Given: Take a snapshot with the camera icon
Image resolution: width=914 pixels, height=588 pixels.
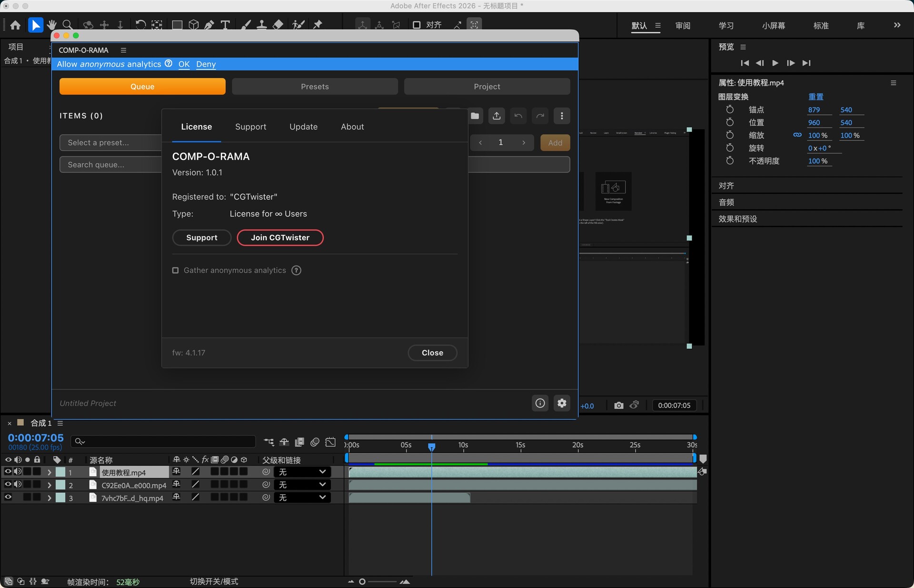Looking at the screenshot, I should point(618,405).
